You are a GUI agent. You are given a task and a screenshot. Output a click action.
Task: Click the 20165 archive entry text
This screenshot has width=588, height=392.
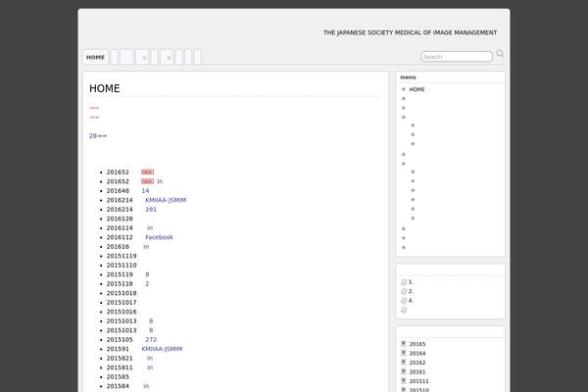(417, 344)
